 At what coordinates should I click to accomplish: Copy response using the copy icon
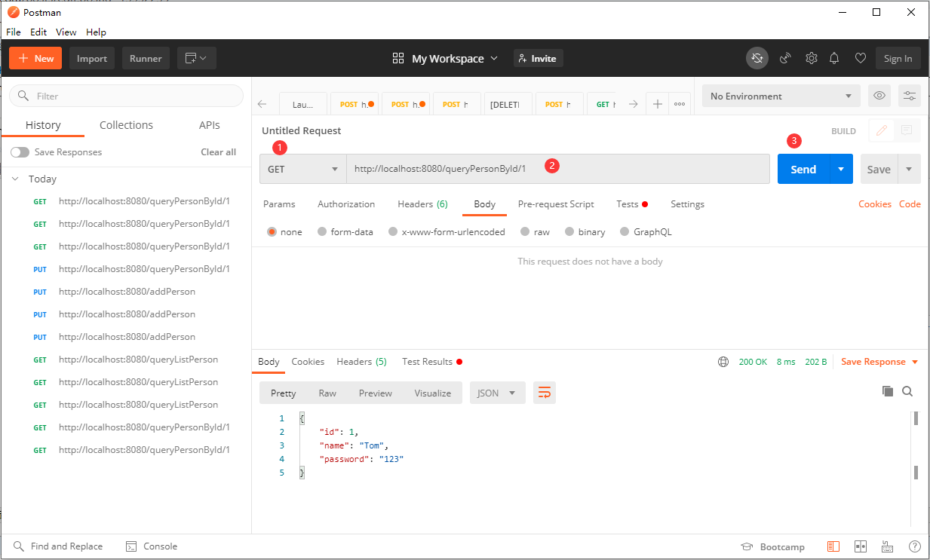tap(888, 391)
